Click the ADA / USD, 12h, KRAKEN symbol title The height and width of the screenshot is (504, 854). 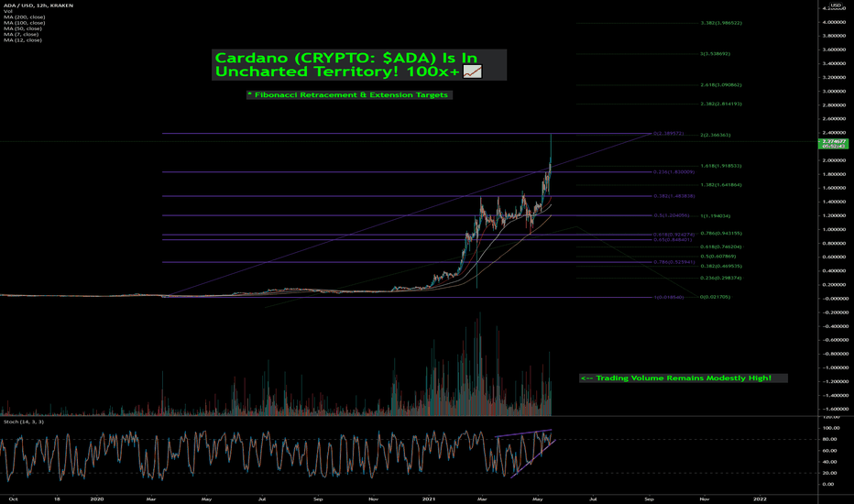click(x=38, y=5)
